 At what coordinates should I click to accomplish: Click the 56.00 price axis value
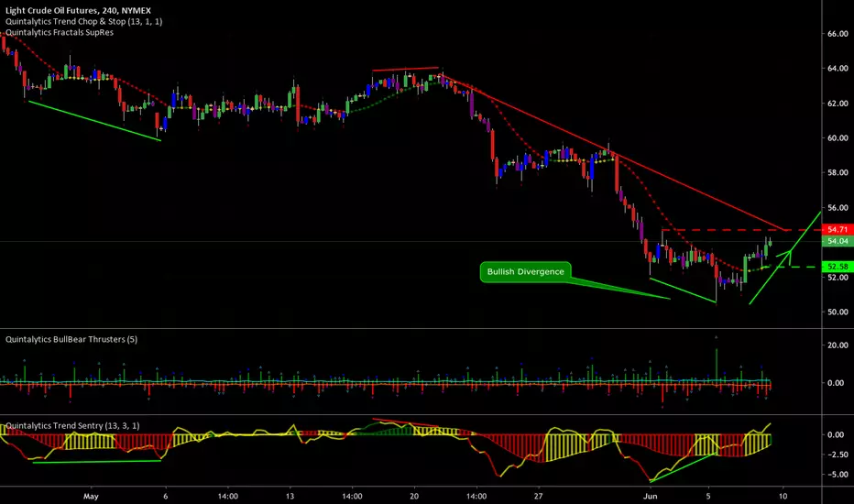(838, 208)
